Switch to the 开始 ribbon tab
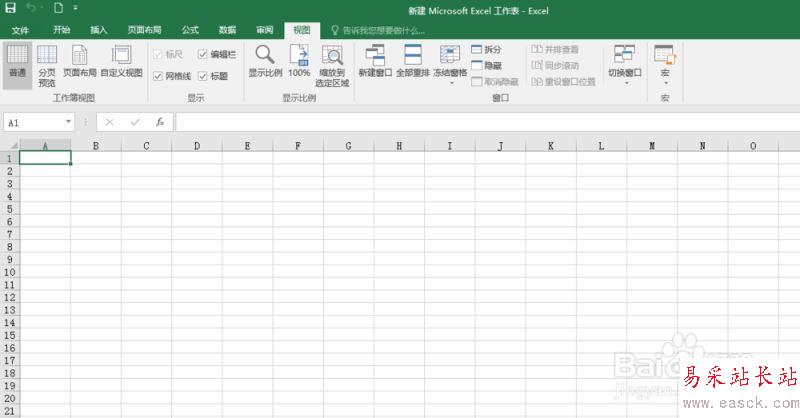This screenshot has width=800, height=418. click(62, 30)
